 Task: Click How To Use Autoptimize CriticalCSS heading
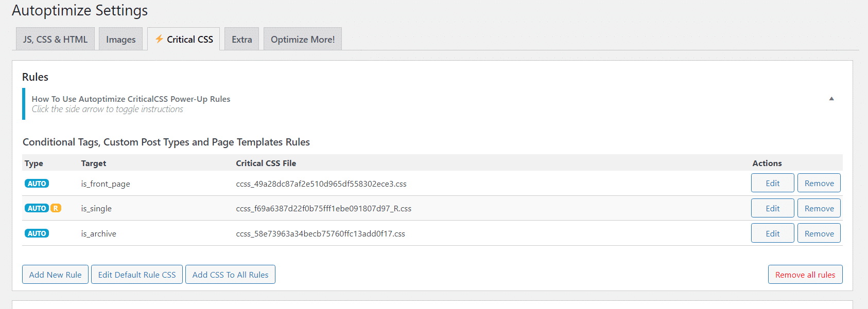[131, 99]
